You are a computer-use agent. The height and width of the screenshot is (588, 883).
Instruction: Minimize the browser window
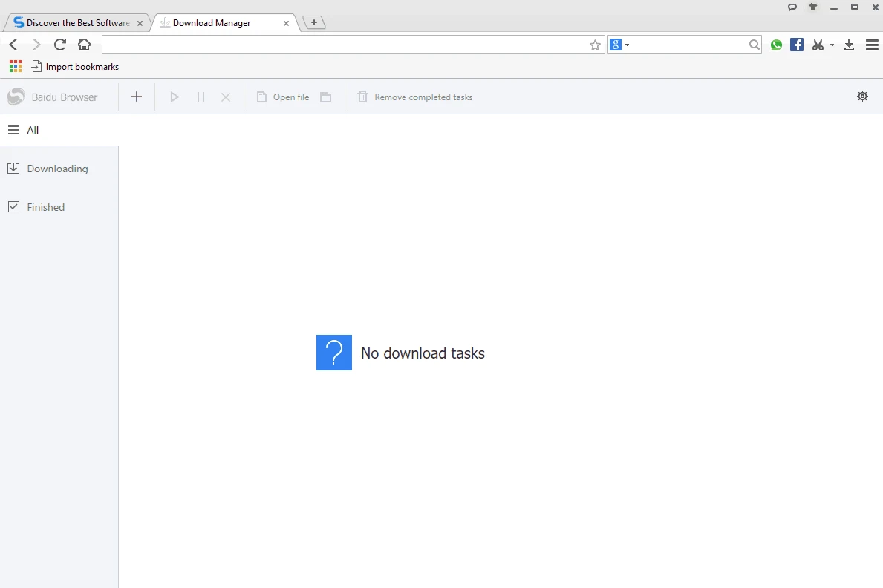click(x=834, y=7)
